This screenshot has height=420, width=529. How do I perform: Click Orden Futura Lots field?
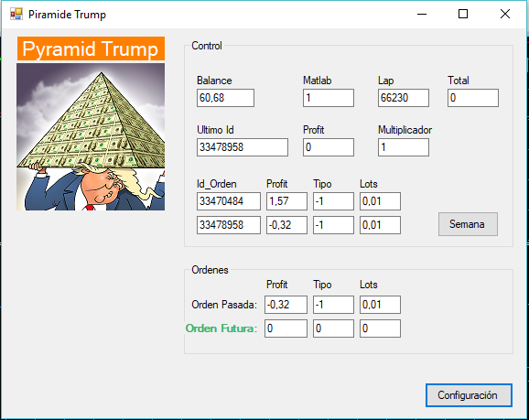click(380, 328)
